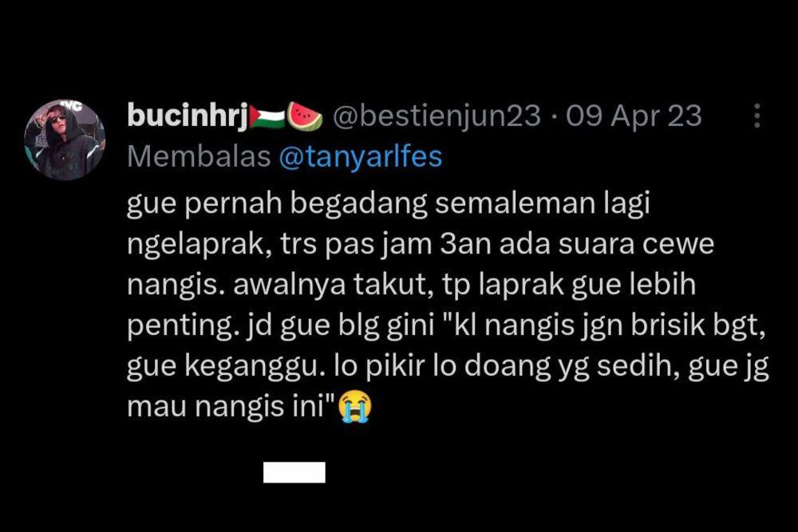The width and height of the screenshot is (798, 532).
Task: Click the crying face emoji ending the tweet
Action: pyautogui.click(x=355, y=406)
